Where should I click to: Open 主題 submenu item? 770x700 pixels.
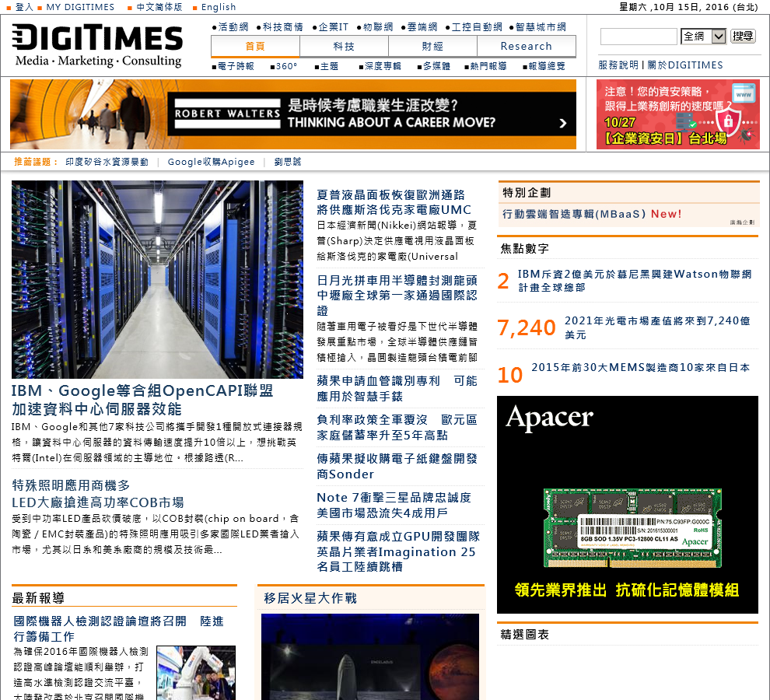pyautogui.click(x=329, y=66)
